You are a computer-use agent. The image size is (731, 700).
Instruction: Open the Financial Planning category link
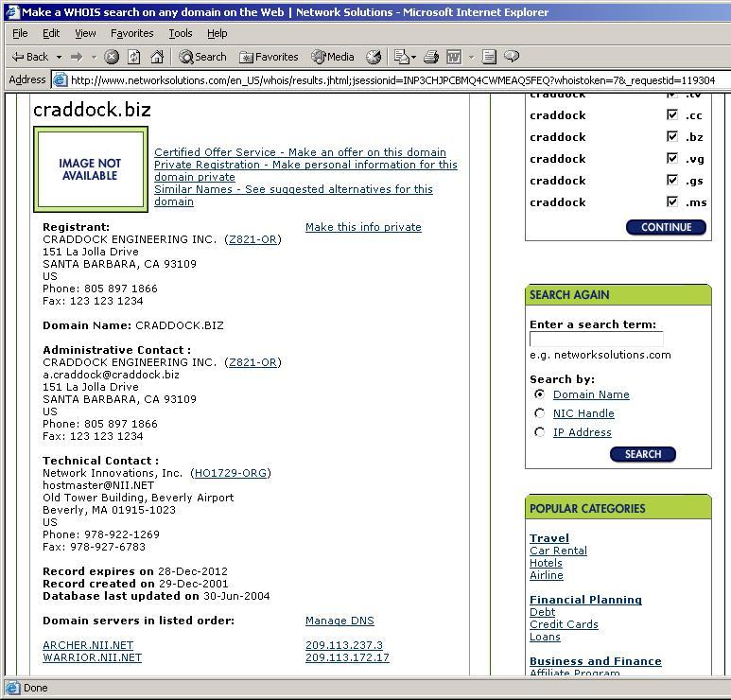tap(585, 600)
